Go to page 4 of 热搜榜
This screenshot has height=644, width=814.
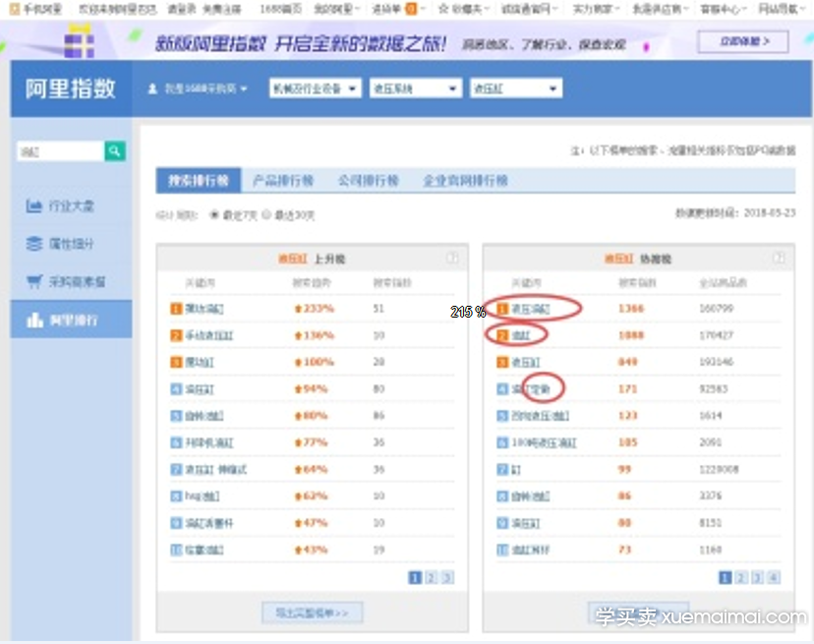point(774,577)
